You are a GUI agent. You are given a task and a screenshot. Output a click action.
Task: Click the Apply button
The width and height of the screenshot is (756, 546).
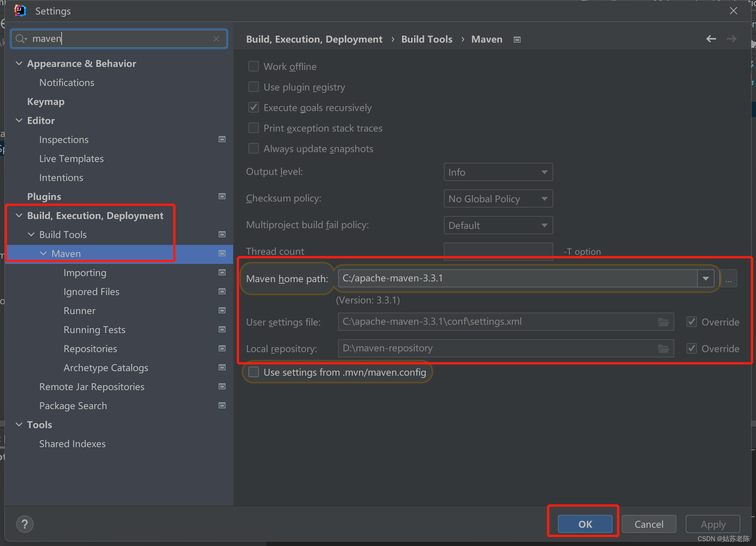(713, 524)
